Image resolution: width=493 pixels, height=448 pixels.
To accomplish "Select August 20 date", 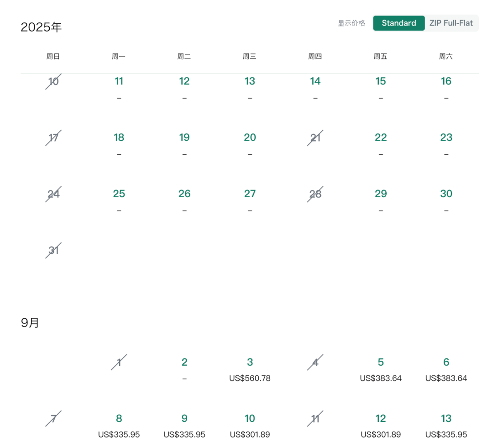I will click(250, 144).
